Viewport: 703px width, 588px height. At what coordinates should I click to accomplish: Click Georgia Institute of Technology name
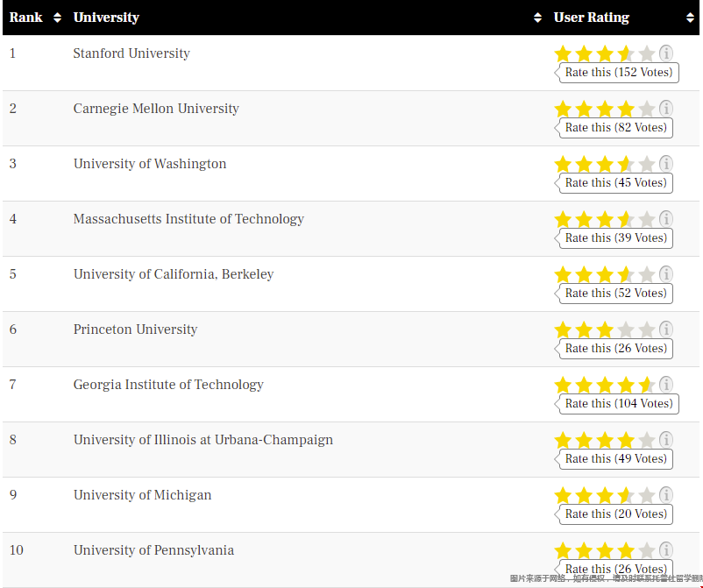pyautogui.click(x=168, y=385)
